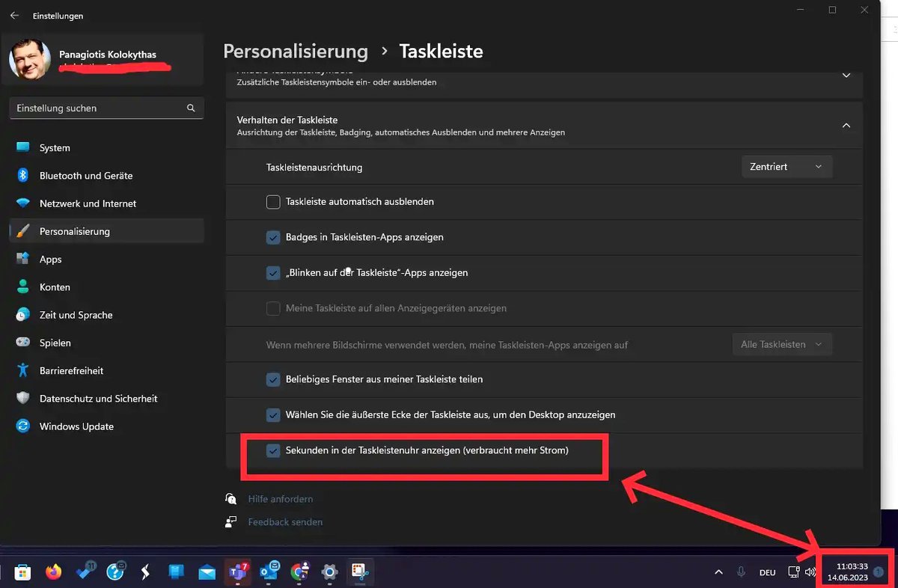The width and height of the screenshot is (898, 588).
Task: Open the taskbar clock and date
Action: point(852,572)
